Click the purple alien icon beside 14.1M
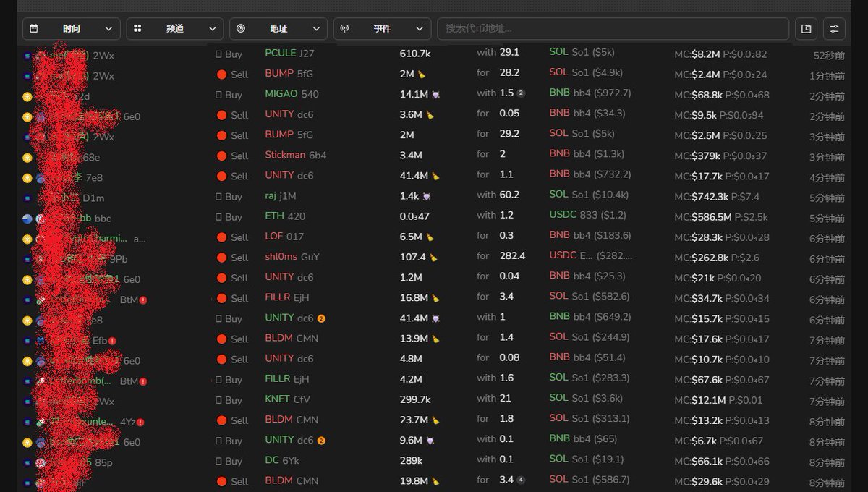 (x=436, y=95)
